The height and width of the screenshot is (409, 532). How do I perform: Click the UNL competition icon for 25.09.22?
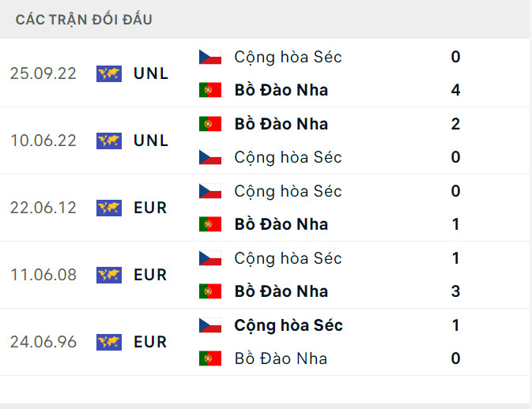(109, 73)
